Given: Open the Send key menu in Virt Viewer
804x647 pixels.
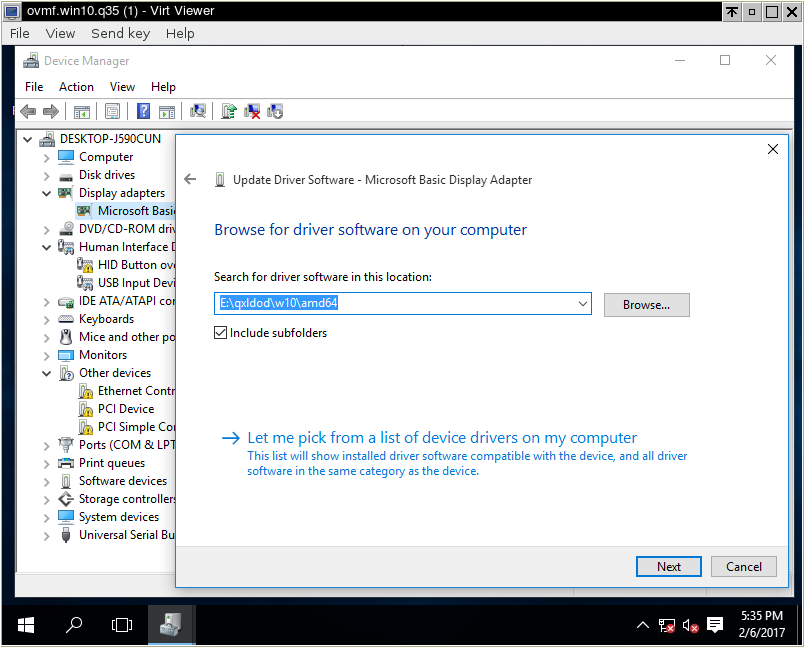Looking at the screenshot, I should click(120, 33).
